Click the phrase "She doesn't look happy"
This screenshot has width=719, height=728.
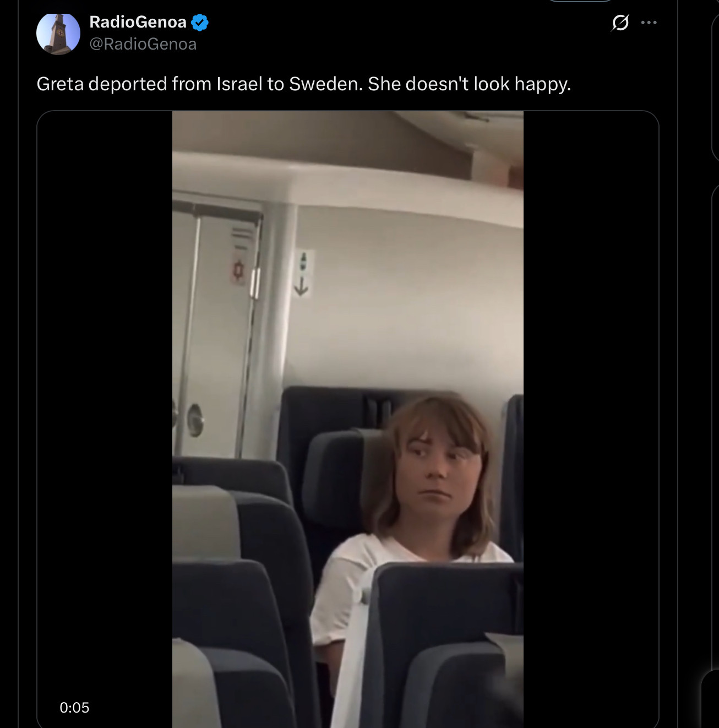click(469, 84)
